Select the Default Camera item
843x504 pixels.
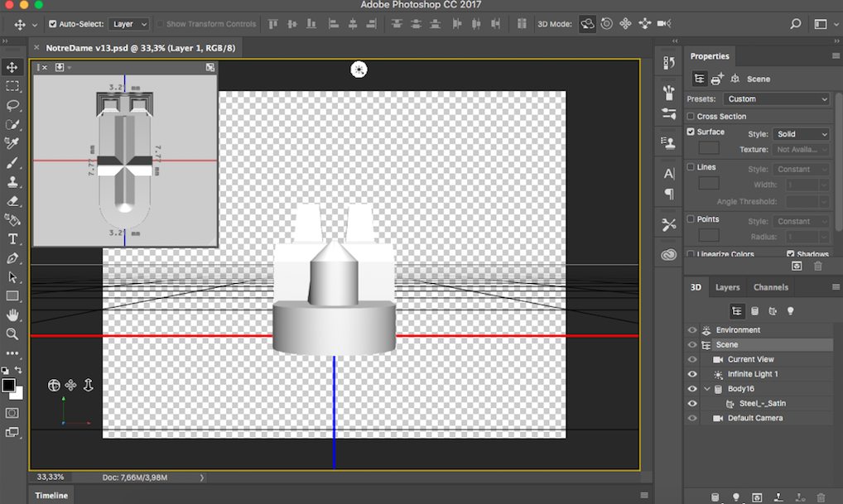[x=754, y=418]
